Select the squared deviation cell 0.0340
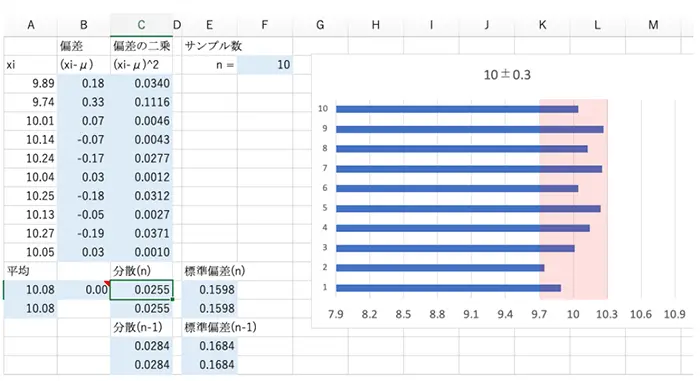The height and width of the screenshot is (381, 700). click(x=141, y=84)
